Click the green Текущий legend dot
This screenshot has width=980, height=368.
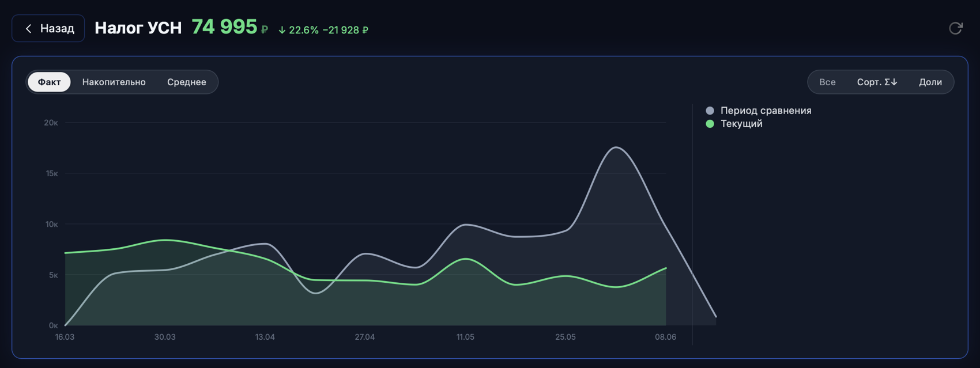[710, 124]
